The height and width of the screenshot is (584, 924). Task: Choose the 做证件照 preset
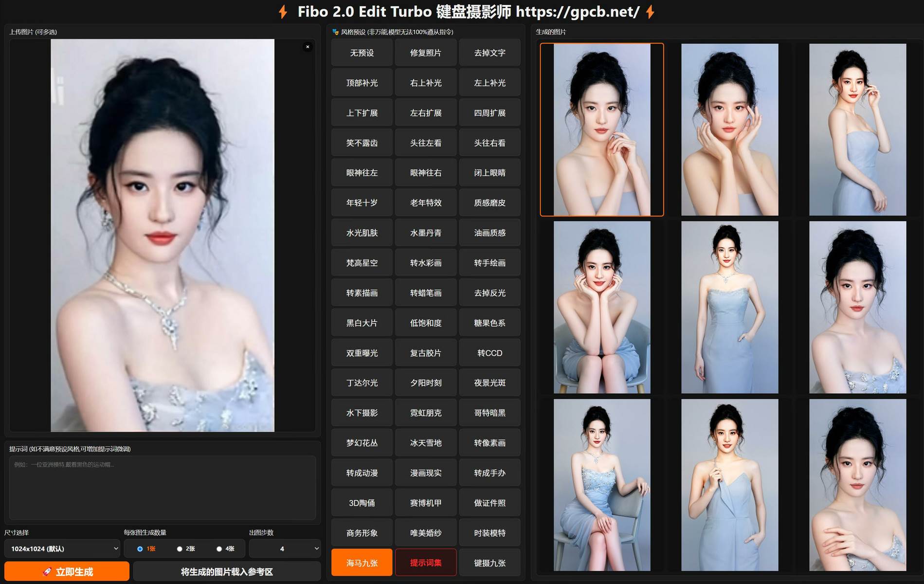pos(490,503)
